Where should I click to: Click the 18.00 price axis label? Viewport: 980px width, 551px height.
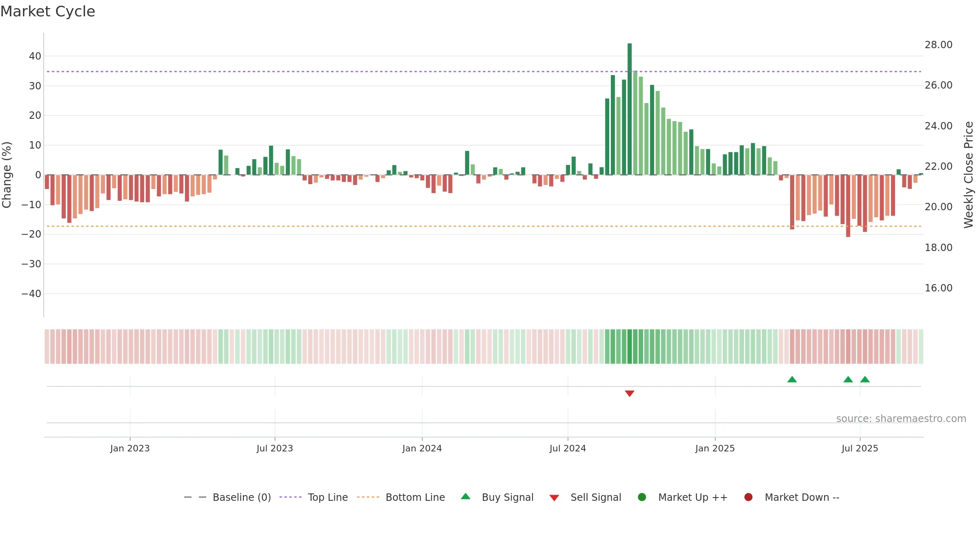(x=938, y=248)
